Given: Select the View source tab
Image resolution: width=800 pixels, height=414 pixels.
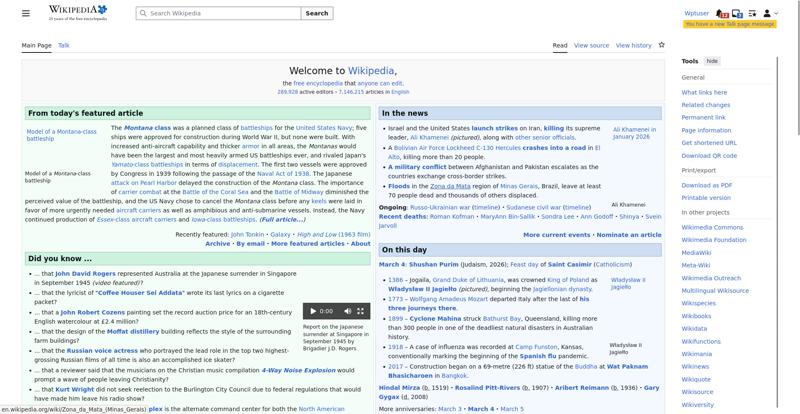Looking at the screenshot, I should coord(591,45).
